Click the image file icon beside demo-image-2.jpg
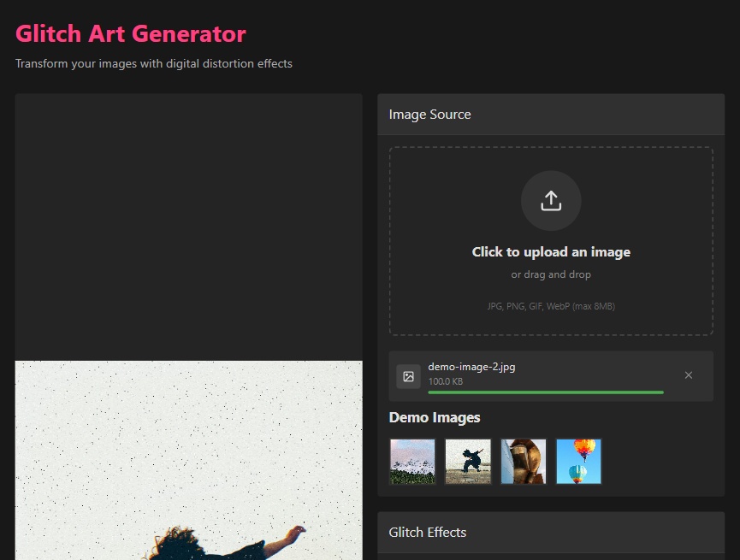 tap(408, 376)
